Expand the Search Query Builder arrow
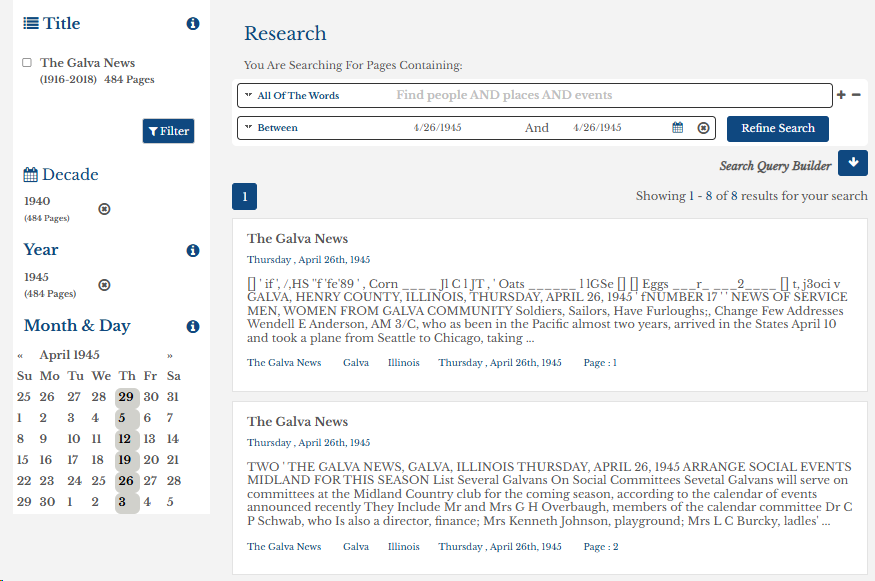 coord(853,163)
